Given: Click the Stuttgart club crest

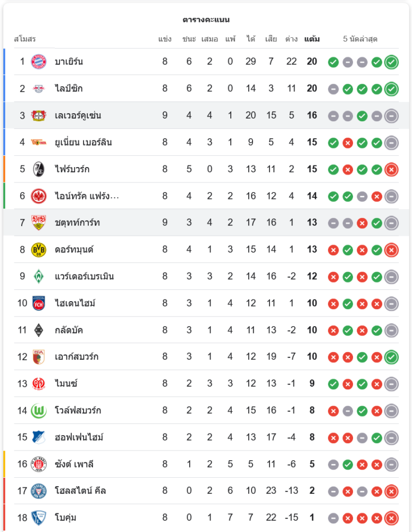Looking at the screenshot, I should tap(38, 223).
